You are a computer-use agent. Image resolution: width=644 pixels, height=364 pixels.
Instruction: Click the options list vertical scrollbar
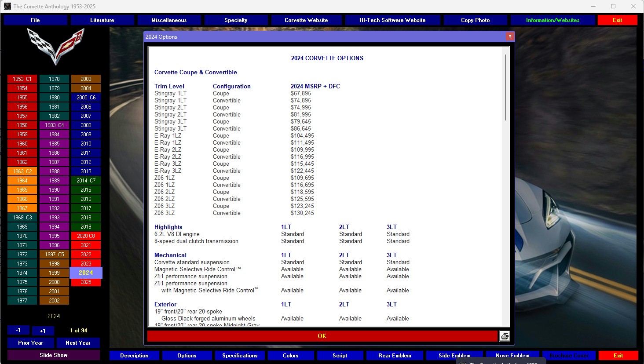(x=506, y=88)
